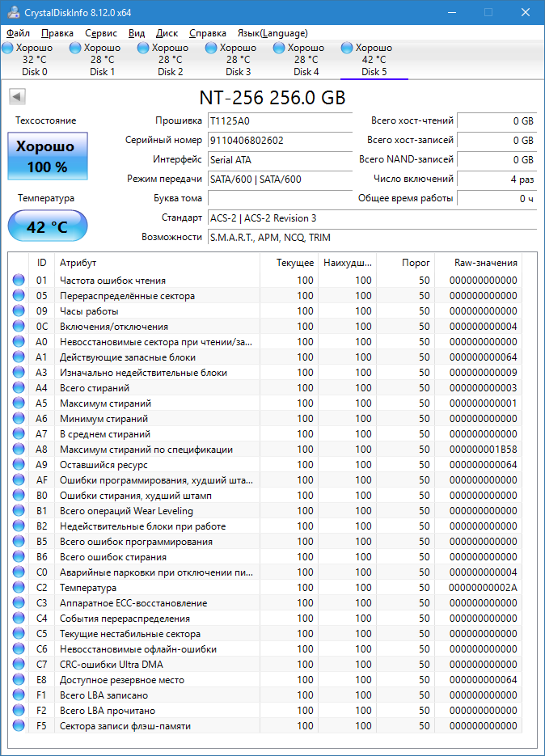The image size is (545, 756).
Task: Close the CrystalDiskInfo window
Action: tap(526, 12)
